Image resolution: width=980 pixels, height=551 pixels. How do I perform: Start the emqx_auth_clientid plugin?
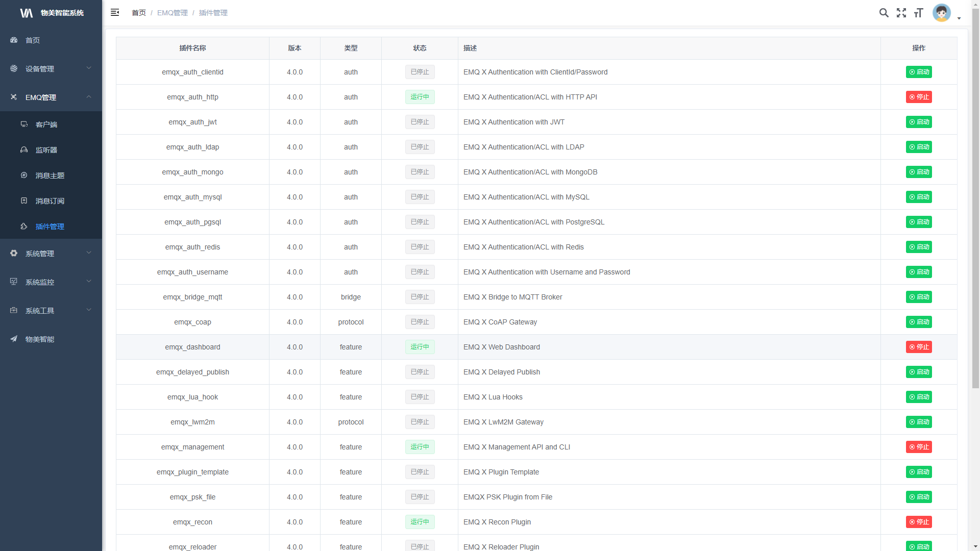(x=919, y=72)
